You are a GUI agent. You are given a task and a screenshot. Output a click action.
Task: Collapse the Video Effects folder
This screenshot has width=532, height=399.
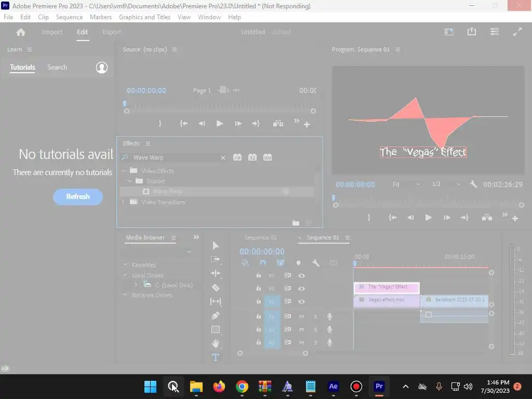coord(124,170)
